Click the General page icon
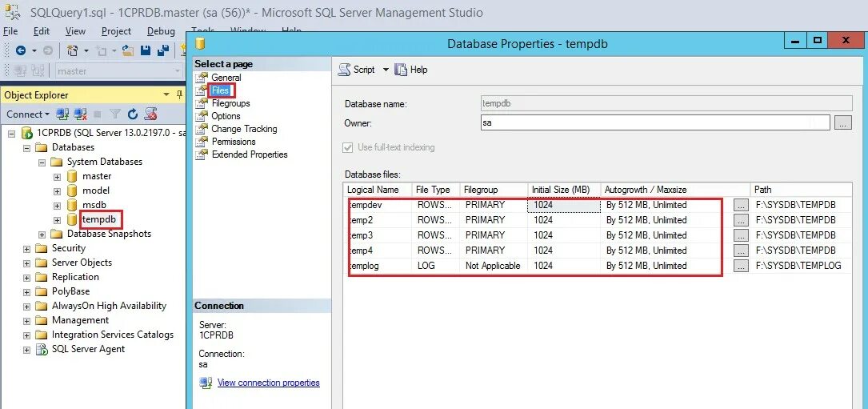 tap(202, 78)
